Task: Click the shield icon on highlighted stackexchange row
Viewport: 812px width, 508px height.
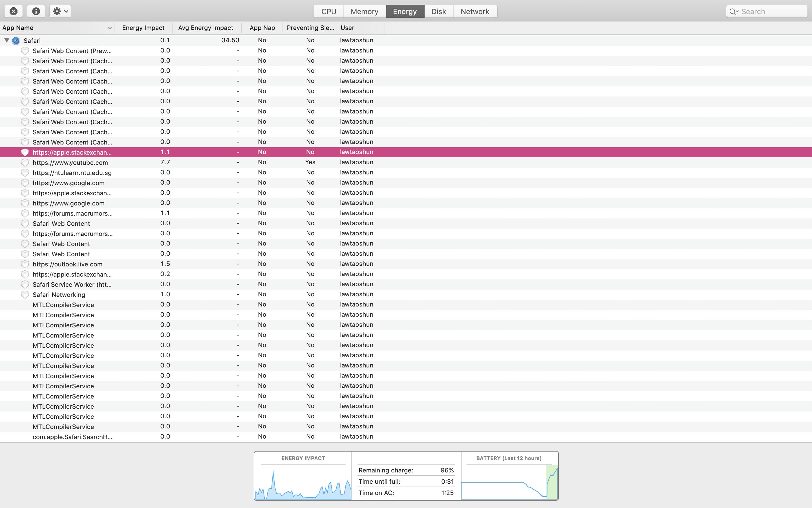Action: 25,152
